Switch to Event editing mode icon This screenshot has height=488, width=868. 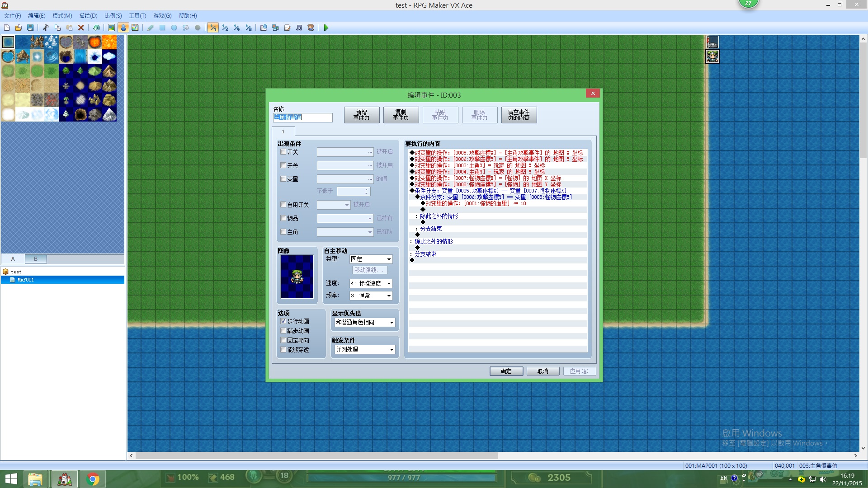[x=123, y=28]
